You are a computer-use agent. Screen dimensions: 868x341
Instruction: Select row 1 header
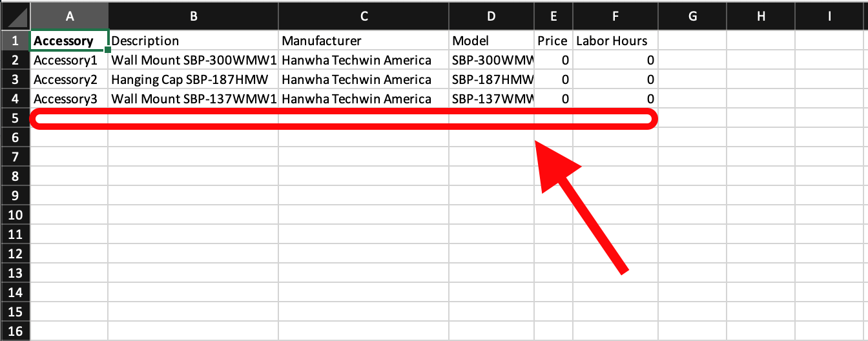pyautogui.click(x=15, y=41)
